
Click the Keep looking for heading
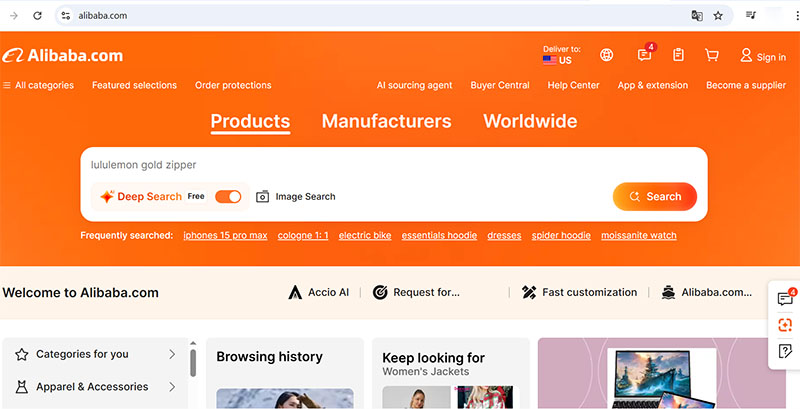coord(433,357)
